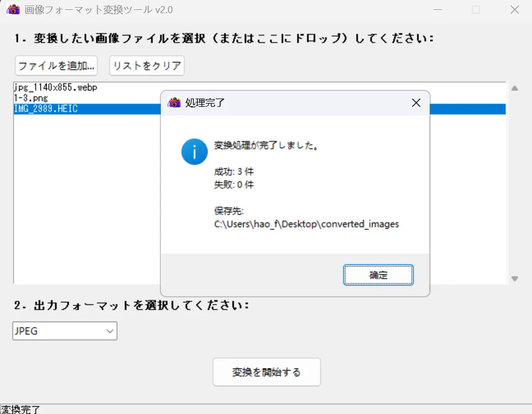Close the main converter window
Screen dimensions: 532x414
tap(514, 9)
